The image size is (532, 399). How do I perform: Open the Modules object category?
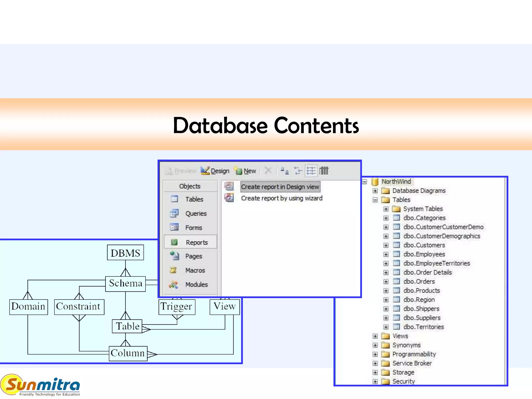190,284
